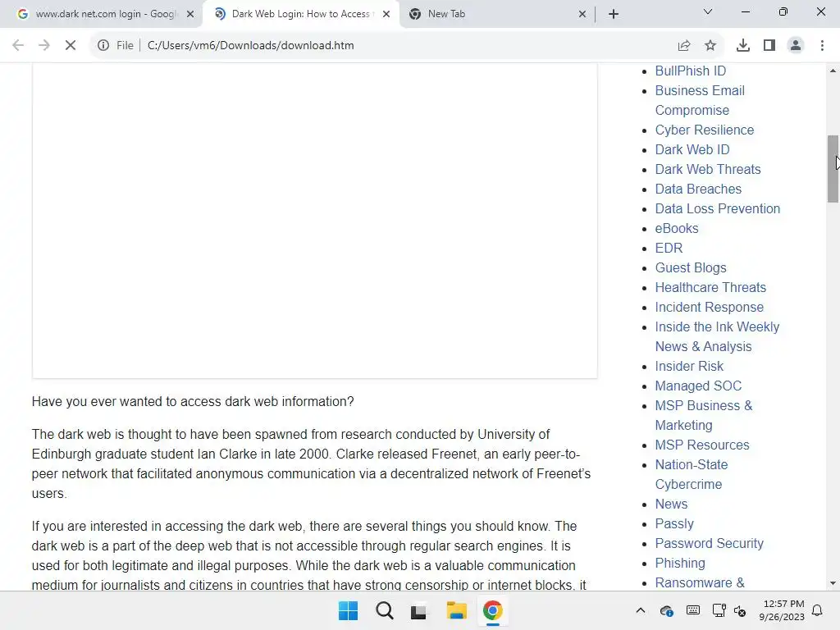Open Incident Response link
This screenshot has height=630, width=840.
point(710,307)
